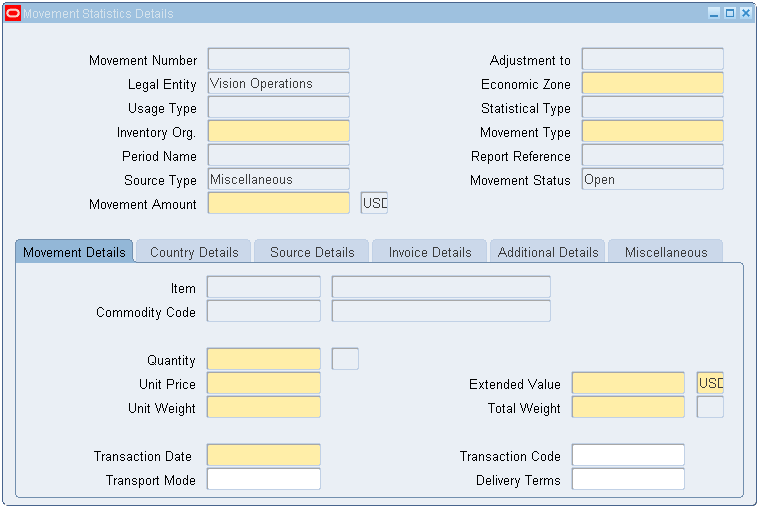The image size is (759, 508).
Task: Select the Economic Zone field
Action: [653, 83]
